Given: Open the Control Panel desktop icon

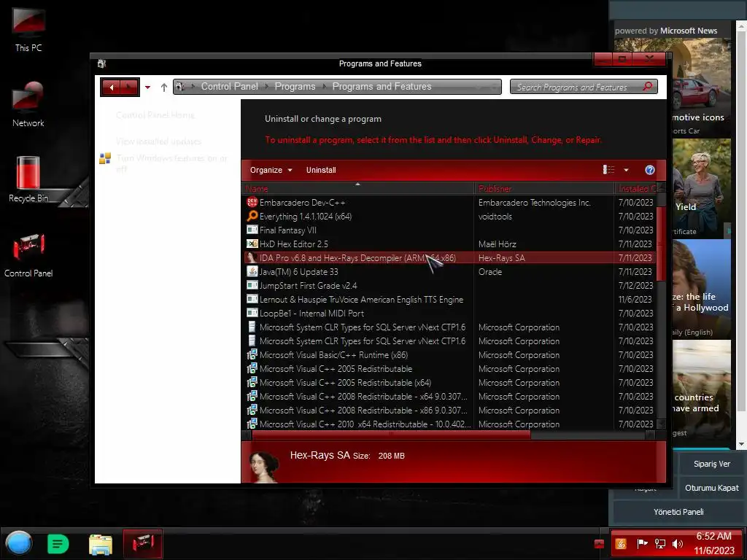Looking at the screenshot, I should [28, 254].
